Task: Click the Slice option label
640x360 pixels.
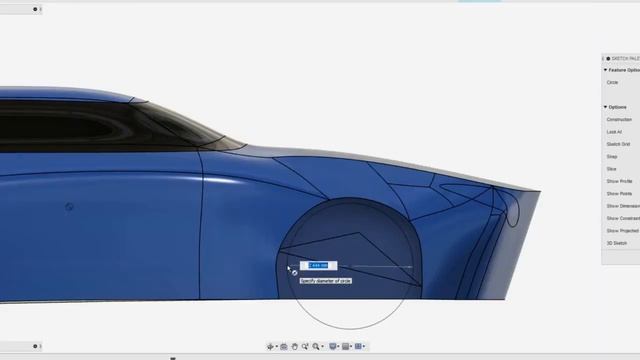Action: 611,169
